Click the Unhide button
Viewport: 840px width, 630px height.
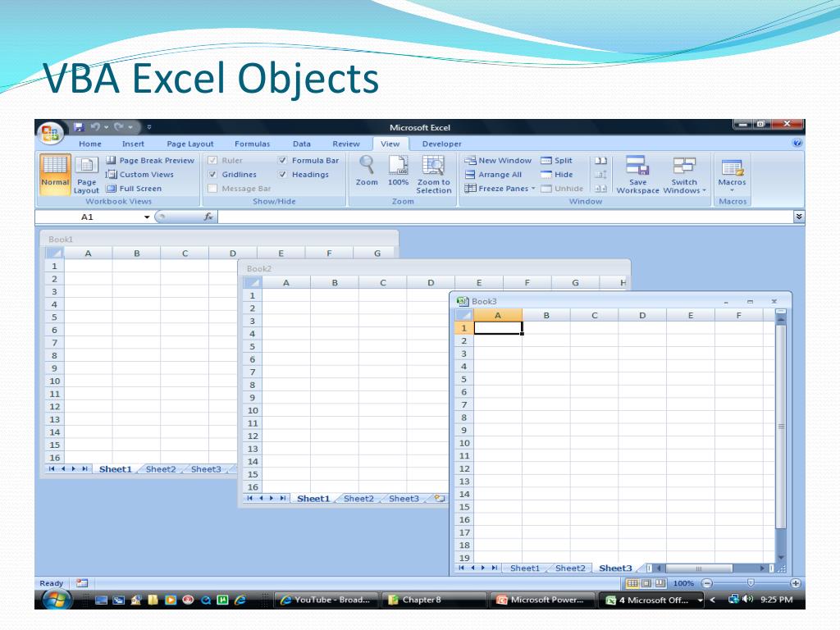point(561,189)
